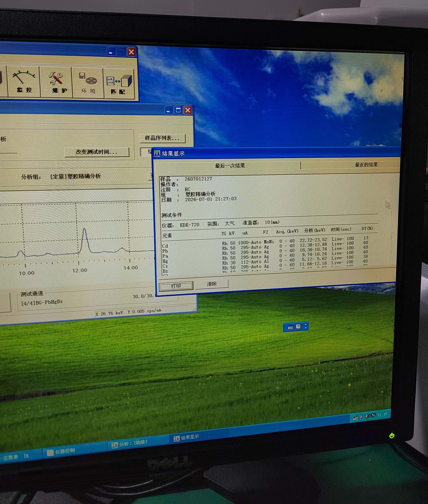The width and height of the screenshot is (428, 504).
Task: Click the date 2026-07-01 21:27:03
Action: pos(211,199)
